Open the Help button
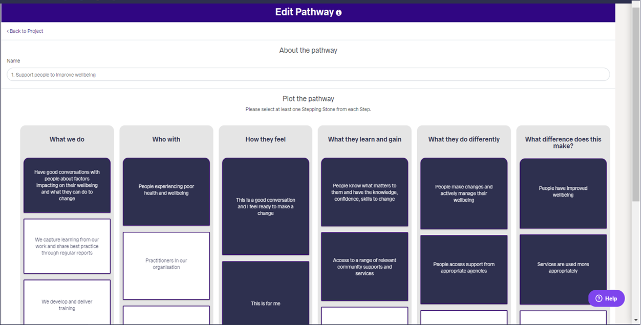The width and height of the screenshot is (644, 325). tap(606, 298)
